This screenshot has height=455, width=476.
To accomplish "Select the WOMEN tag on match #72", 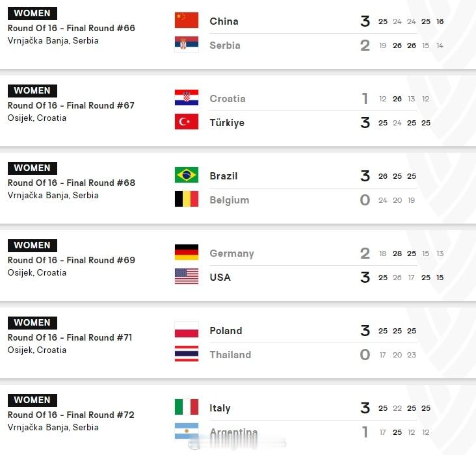I will click(x=32, y=400).
